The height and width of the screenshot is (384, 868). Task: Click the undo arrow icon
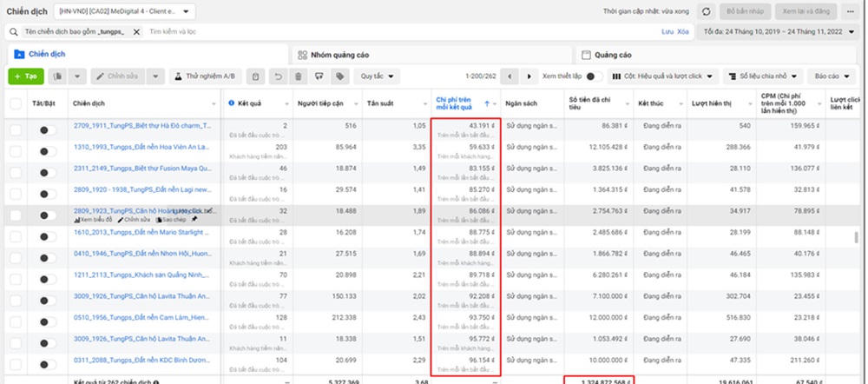coord(278,76)
